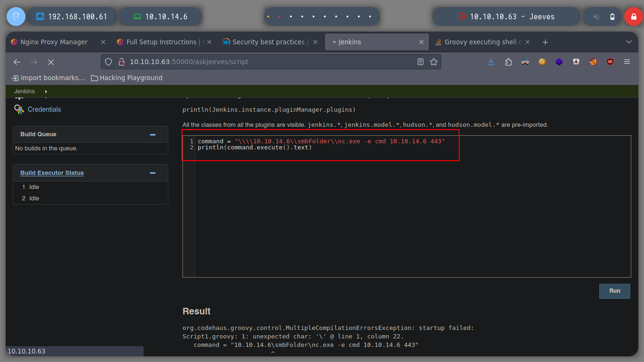Collapse the Build Queue panel
The height and width of the screenshot is (362, 644).
click(153, 134)
